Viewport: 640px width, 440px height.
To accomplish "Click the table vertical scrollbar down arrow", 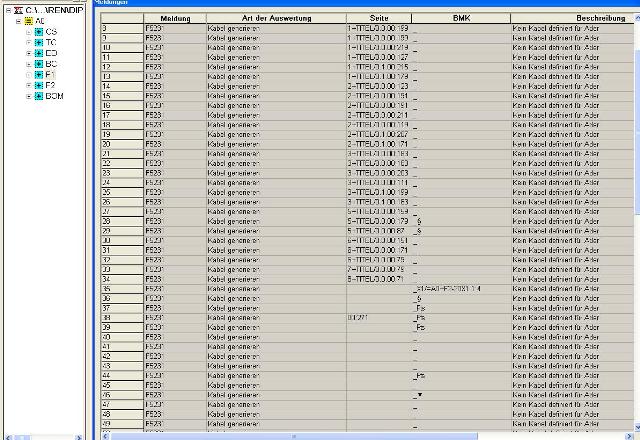I will [637, 427].
